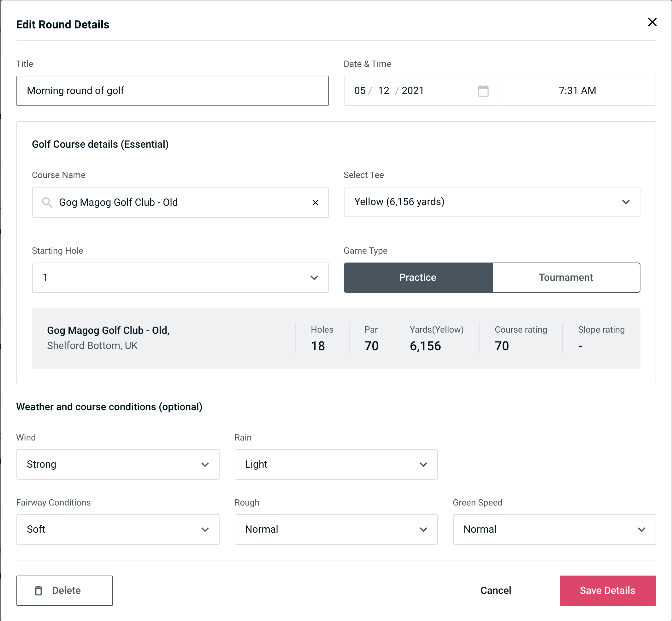Screen dimensions: 672x621
Task: Click the Save Details button
Action: tap(608, 590)
